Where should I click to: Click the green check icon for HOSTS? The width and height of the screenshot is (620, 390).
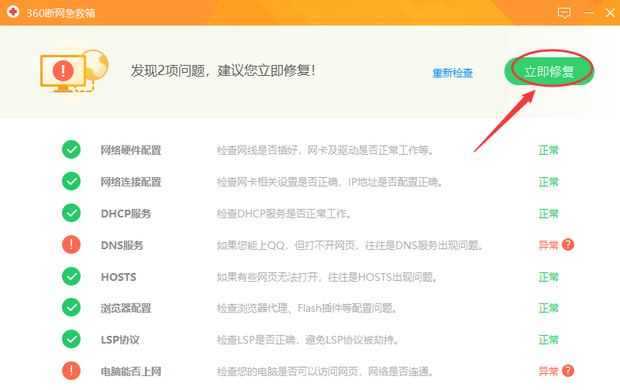tap(71, 276)
